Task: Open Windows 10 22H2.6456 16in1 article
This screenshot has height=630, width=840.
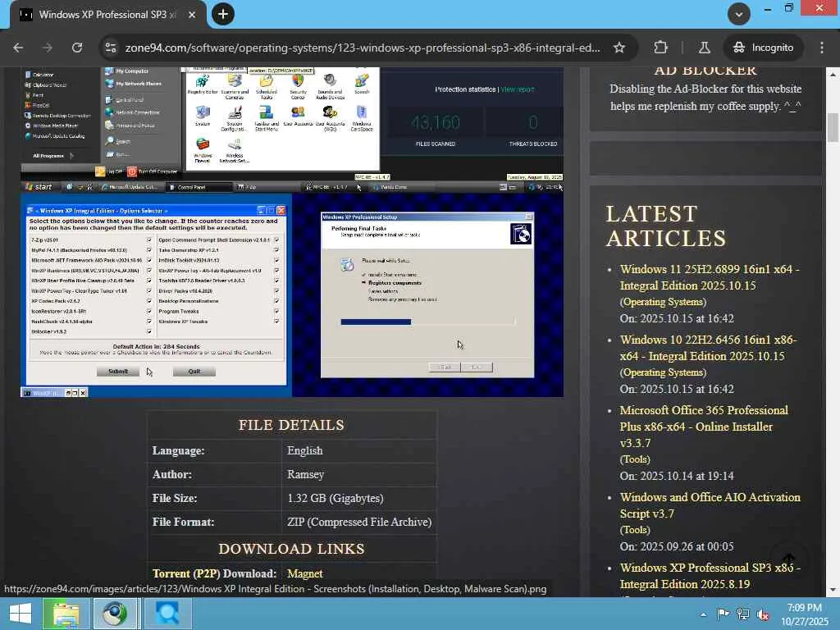Action: click(708, 348)
